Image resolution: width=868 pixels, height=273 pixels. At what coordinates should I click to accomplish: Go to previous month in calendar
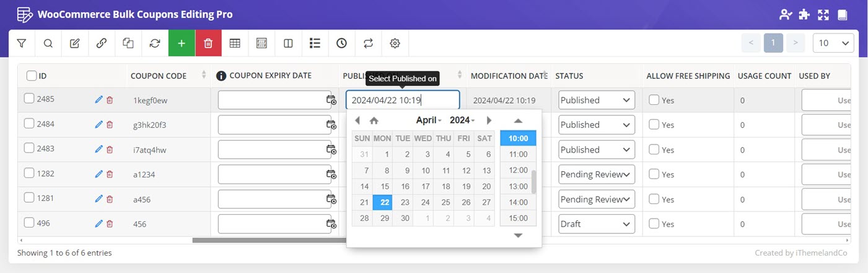(357, 120)
